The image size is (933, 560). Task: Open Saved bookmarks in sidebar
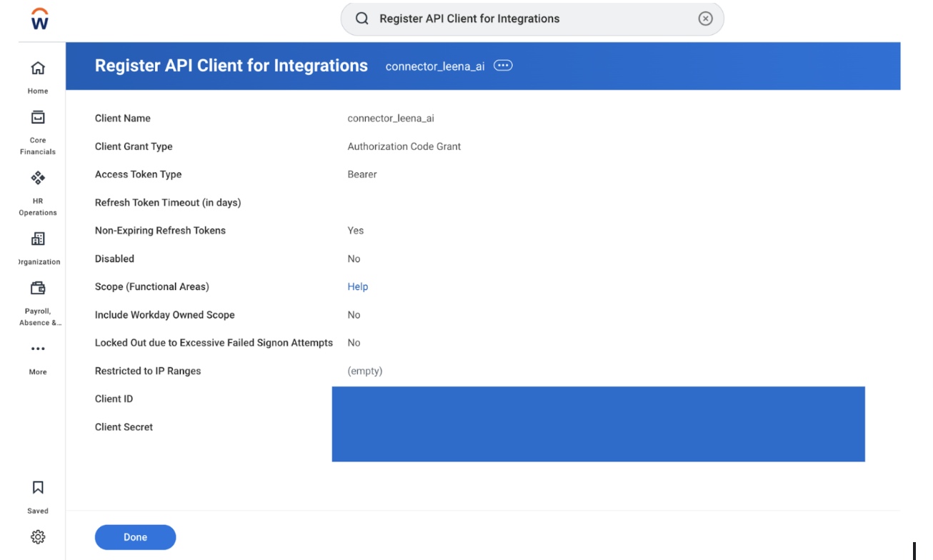(x=38, y=497)
